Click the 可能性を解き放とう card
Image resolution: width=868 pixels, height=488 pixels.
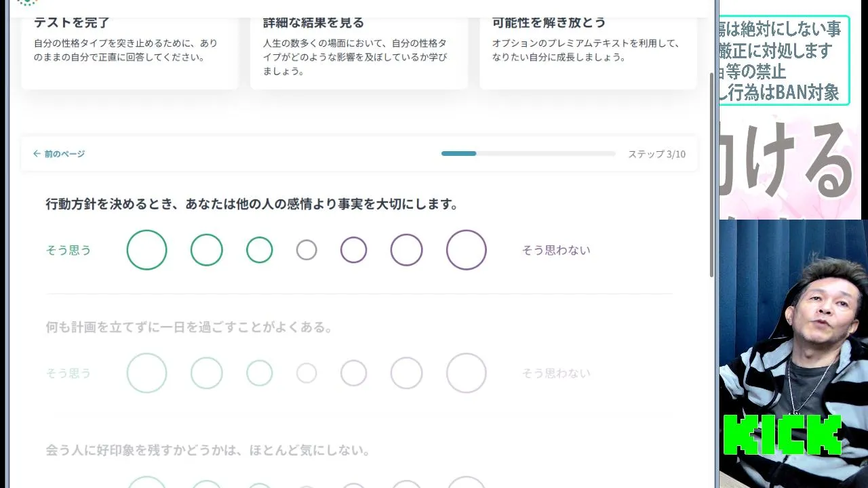[x=588, y=47]
